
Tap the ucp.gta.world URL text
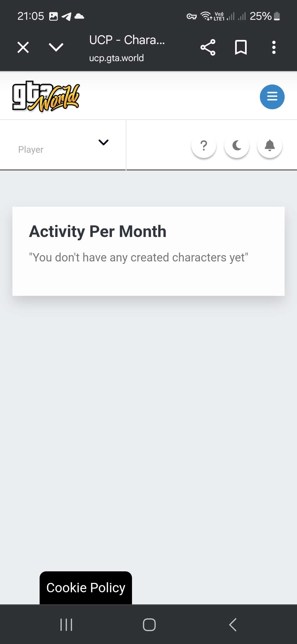(x=116, y=58)
